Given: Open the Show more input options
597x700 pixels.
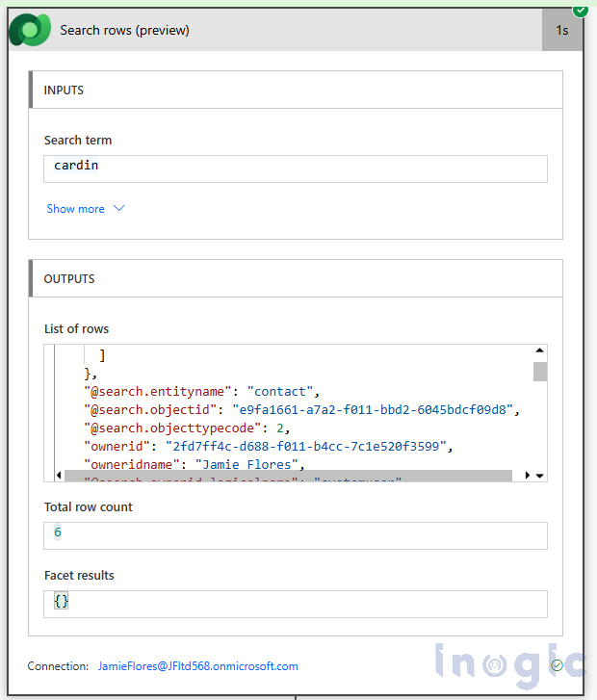Looking at the screenshot, I should pos(76,209).
